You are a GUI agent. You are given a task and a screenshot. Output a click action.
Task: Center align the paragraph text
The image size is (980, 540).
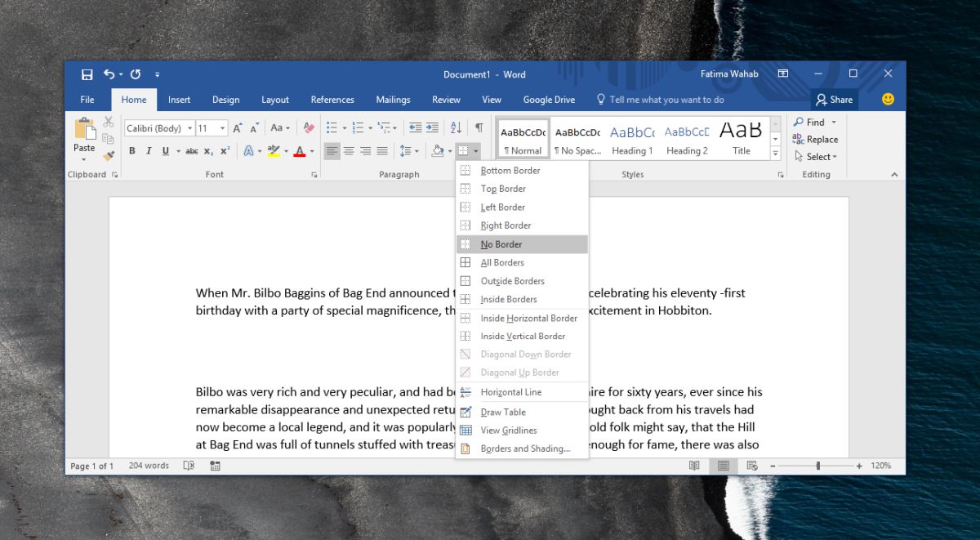(x=349, y=151)
